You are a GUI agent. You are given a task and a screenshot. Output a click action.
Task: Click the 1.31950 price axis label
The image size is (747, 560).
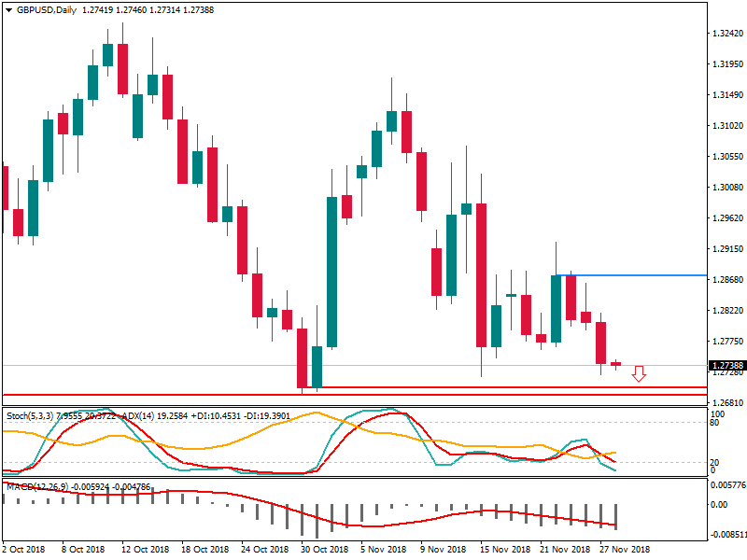point(727,63)
